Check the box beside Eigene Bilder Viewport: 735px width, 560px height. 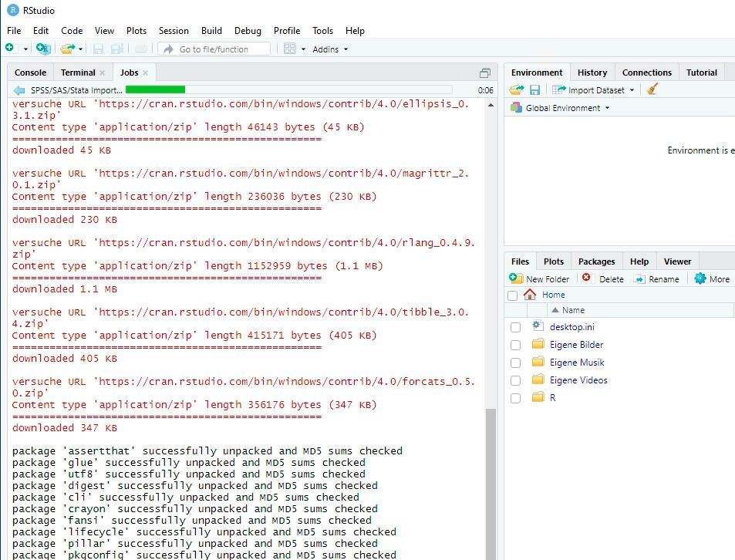pos(515,344)
